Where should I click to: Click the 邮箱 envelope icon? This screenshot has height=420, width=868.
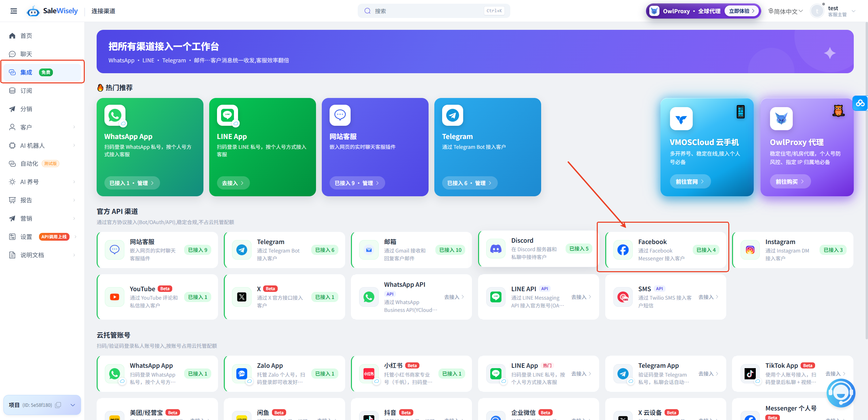click(x=369, y=250)
